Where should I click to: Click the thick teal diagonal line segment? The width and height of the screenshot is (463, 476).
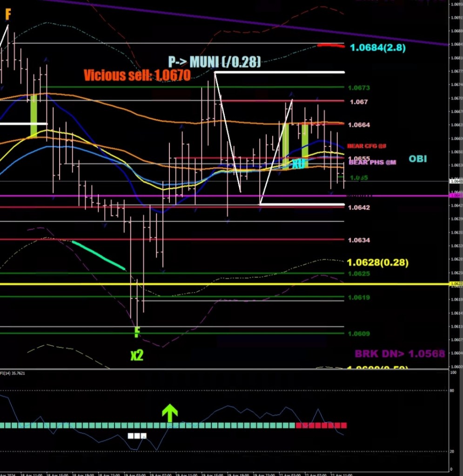tap(99, 255)
